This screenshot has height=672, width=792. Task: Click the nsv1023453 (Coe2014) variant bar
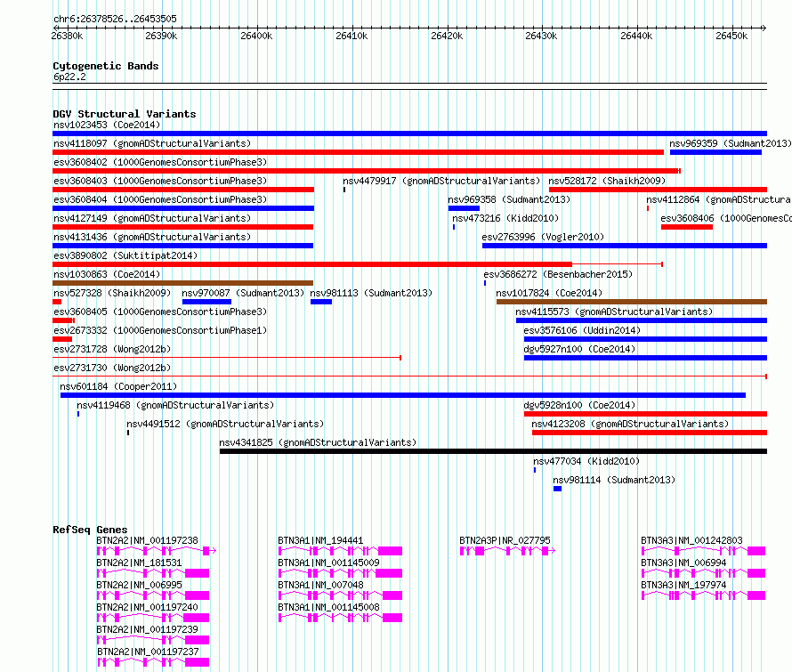tap(409, 134)
